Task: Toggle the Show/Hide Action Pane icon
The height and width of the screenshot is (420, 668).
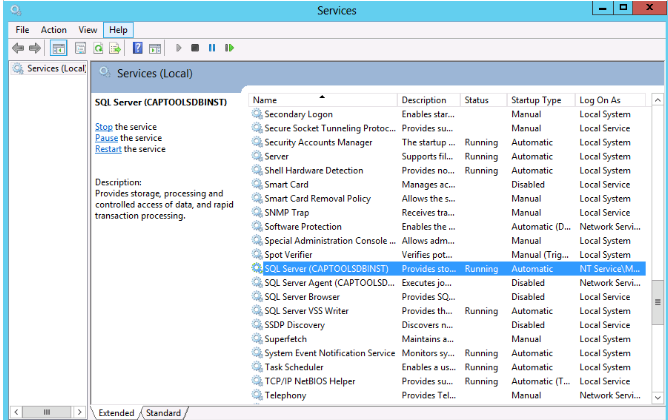Action: click(155, 49)
